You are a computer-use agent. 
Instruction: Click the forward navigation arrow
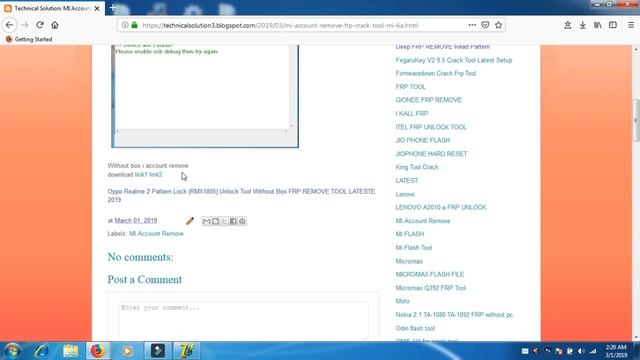24,25
